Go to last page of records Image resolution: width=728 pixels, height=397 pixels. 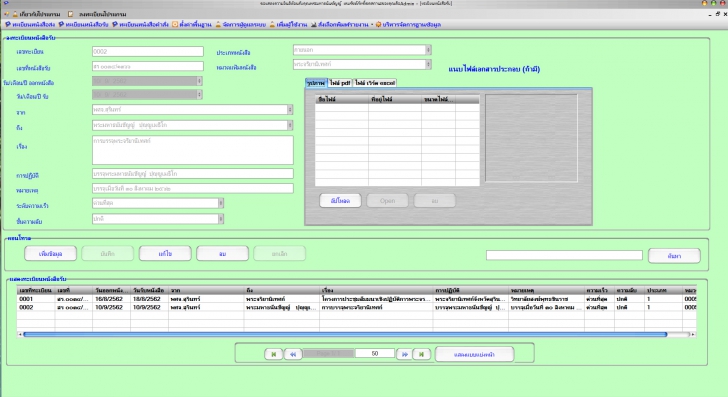click(422, 354)
